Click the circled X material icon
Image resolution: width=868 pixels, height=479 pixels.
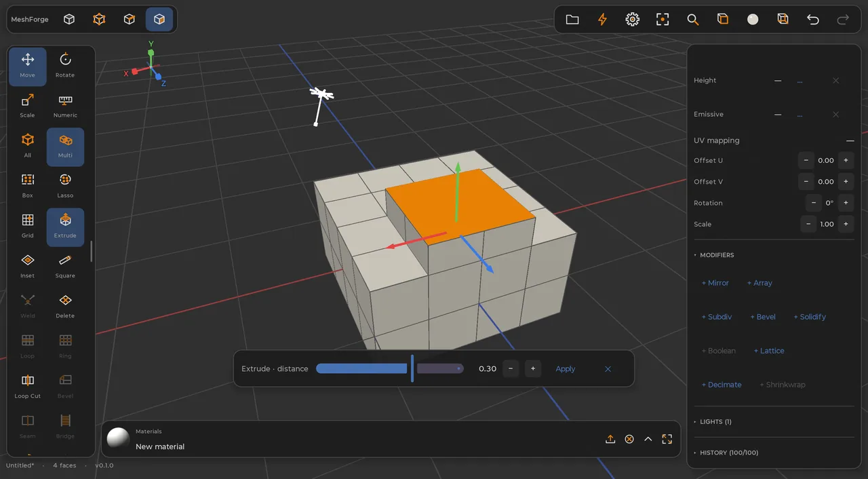tap(629, 439)
